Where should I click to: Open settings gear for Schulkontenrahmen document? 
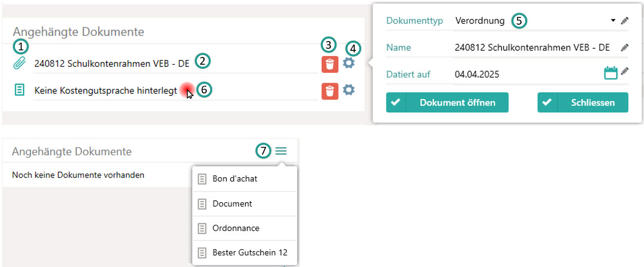tap(349, 63)
